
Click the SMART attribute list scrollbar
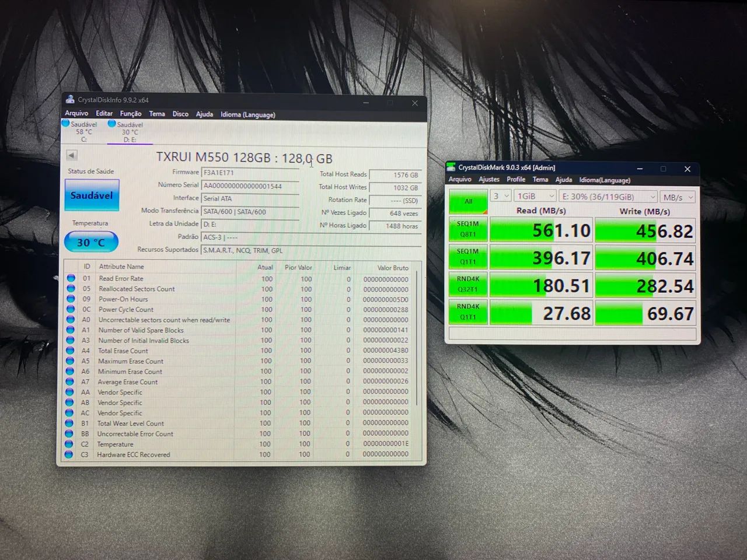click(x=417, y=338)
